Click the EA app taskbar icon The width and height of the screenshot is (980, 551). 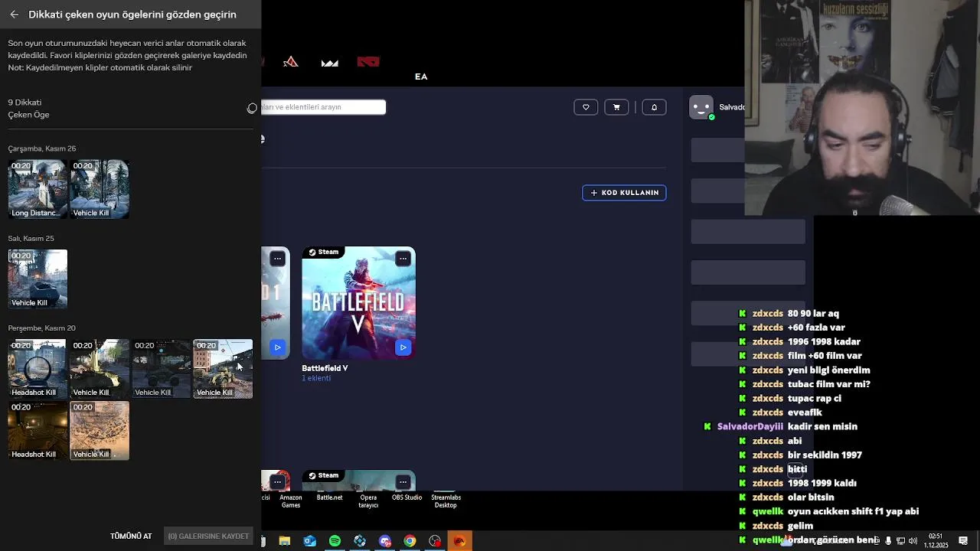click(x=459, y=541)
